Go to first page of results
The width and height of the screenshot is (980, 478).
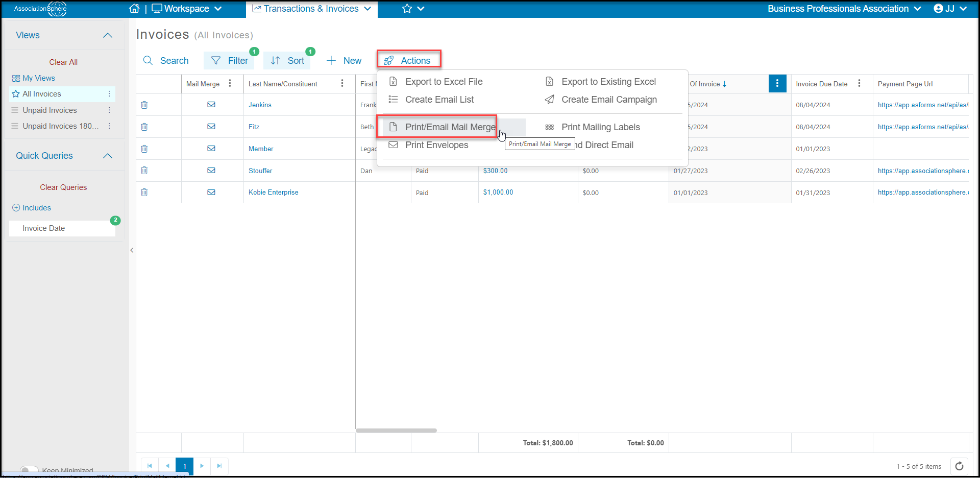tap(150, 466)
